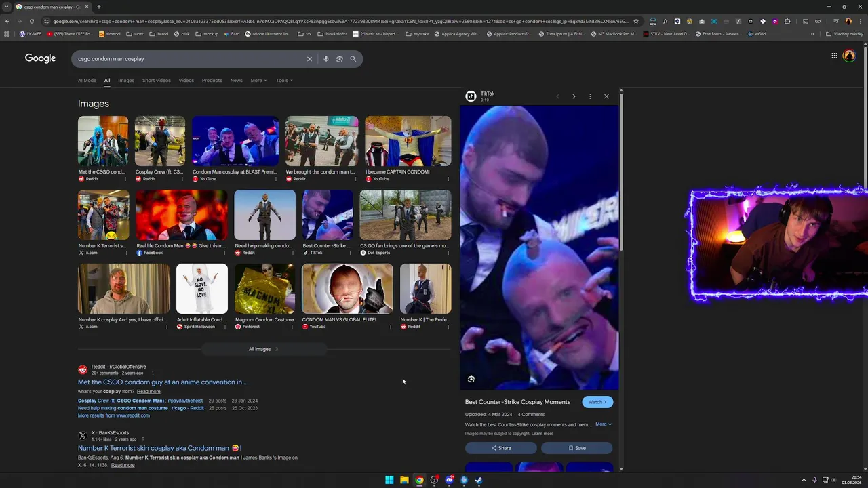Viewport: 868px width, 488px height.
Task: Open the Bard bookmark
Action: 232,34
